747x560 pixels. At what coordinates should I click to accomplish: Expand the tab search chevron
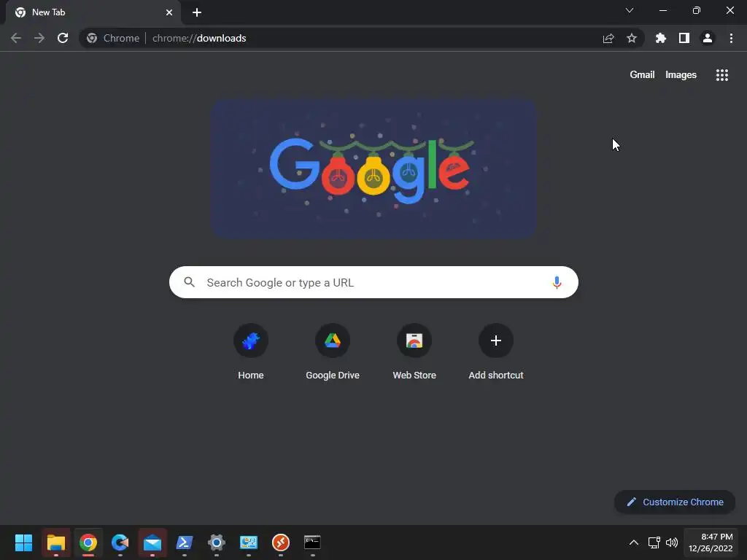pos(630,10)
